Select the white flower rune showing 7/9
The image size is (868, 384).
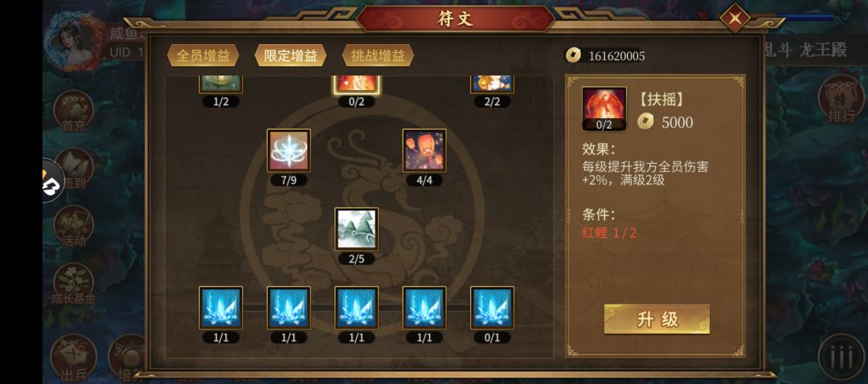[289, 150]
